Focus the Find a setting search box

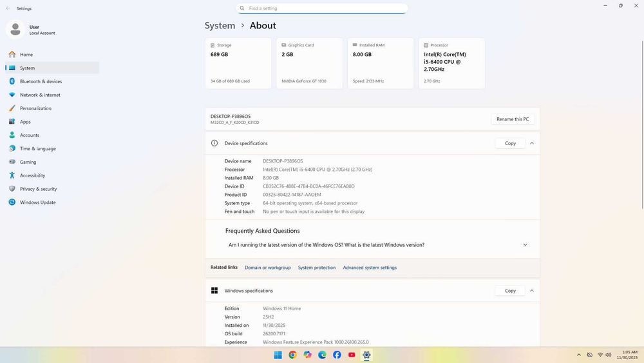click(322, 8)
